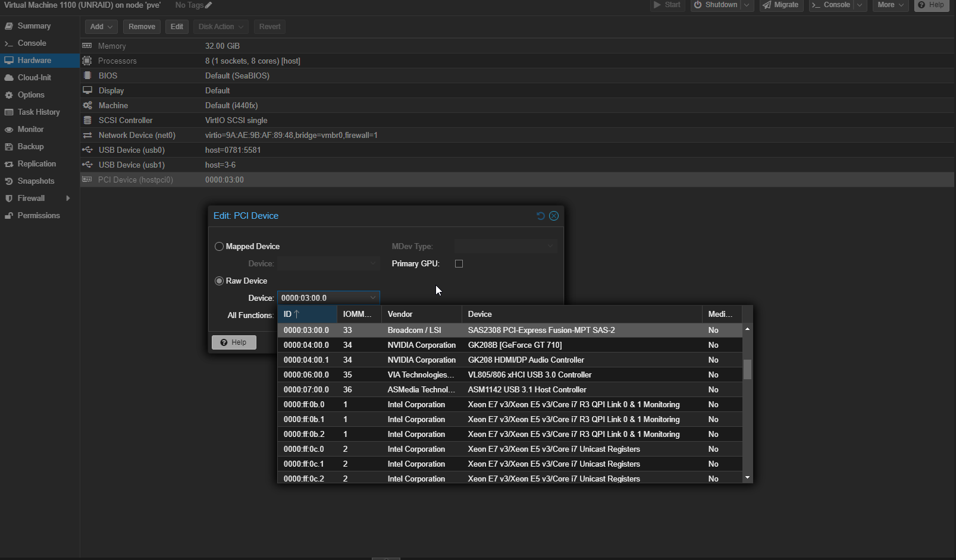Viewport: 956px width, 560px height.
Task: Click the Revert button
Action: point(269,27)
